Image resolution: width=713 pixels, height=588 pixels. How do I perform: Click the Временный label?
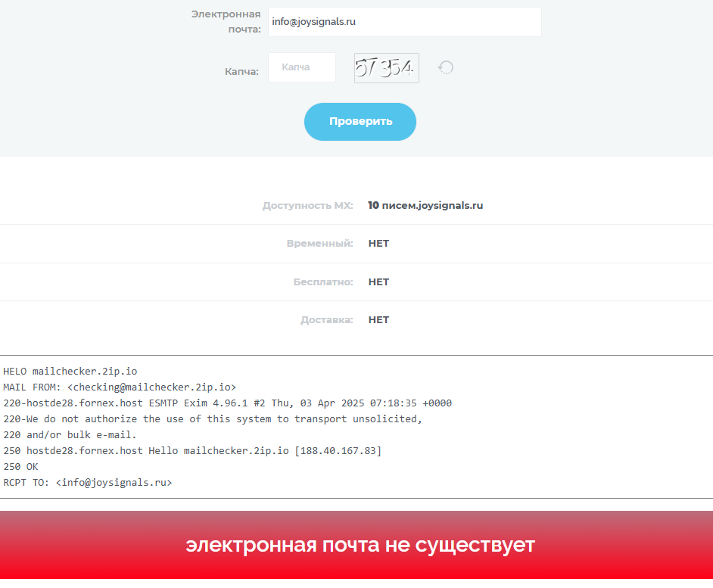click(319, 243)
